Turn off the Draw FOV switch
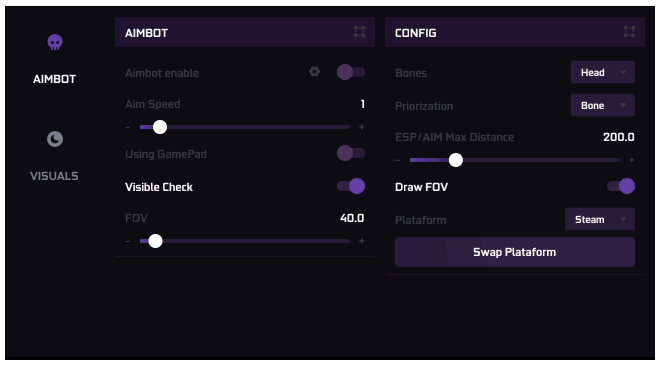This screenshot has width=660, height=370. tap(620, 186)
